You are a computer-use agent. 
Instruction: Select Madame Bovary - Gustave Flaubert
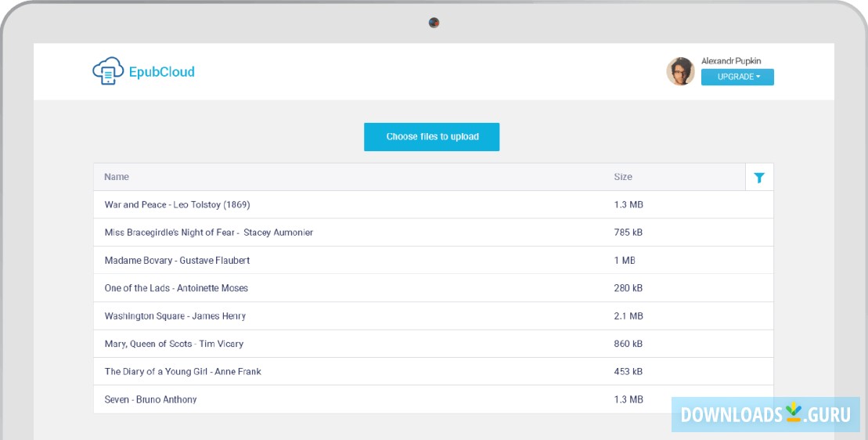point(177,260)
